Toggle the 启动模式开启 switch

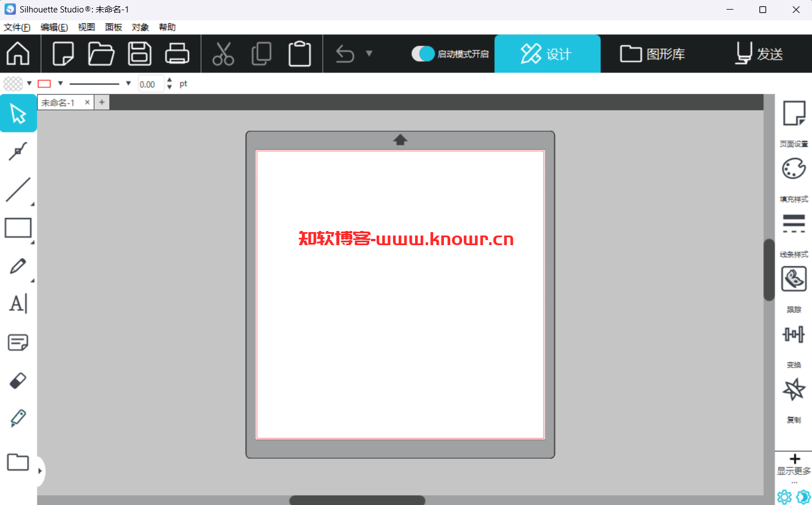[423, 54]
